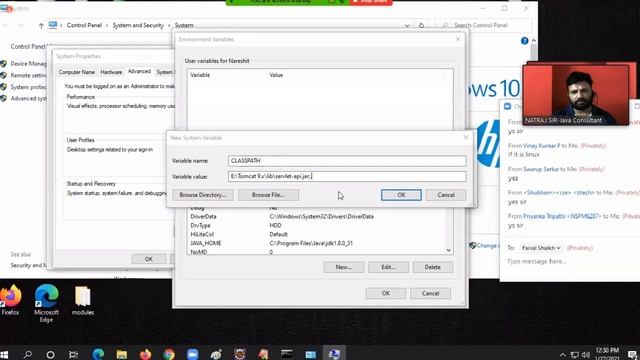
Task: Click OK in the Environment Variables window
Action: pos(386,293)
